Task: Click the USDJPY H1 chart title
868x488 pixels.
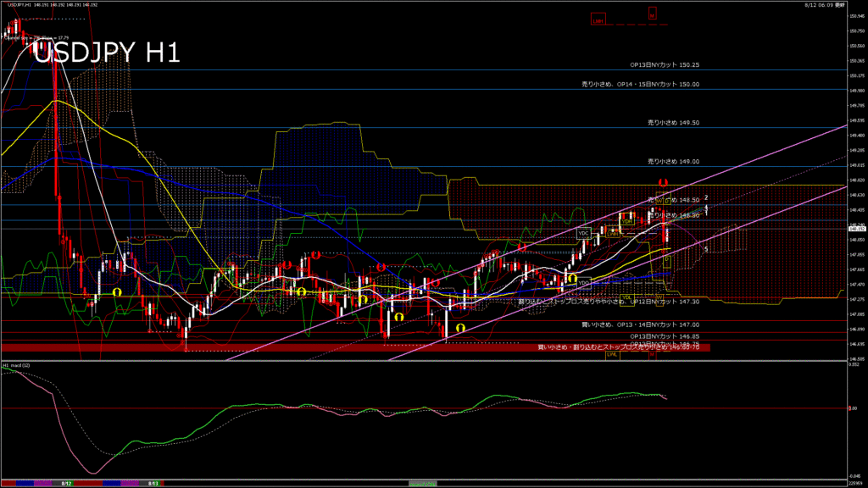Action: (106, 53)
